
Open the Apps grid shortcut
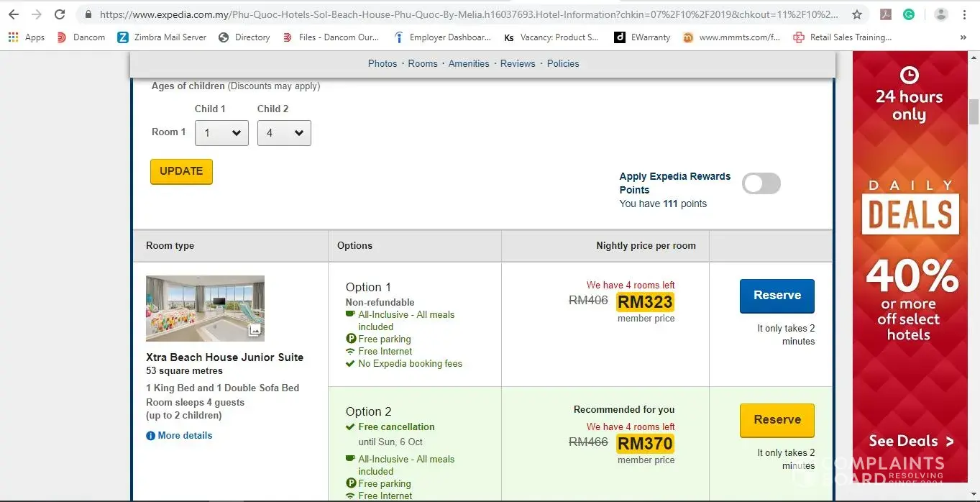tap(27, 37)
